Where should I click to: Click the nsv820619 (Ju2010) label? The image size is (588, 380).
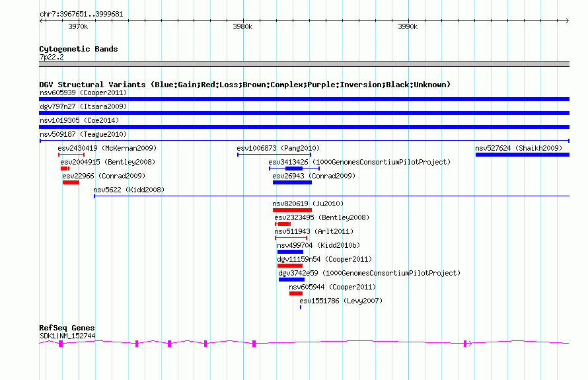pyautogui.click(x=308, y=204)
